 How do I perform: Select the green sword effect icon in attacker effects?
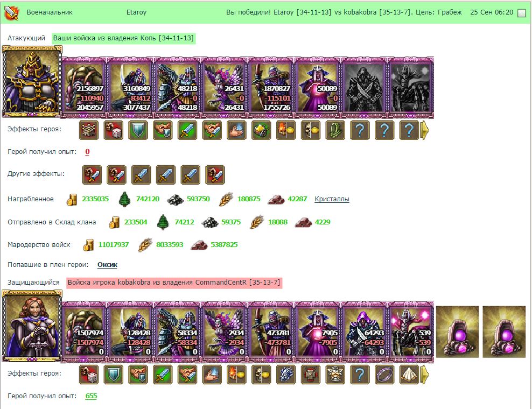187,130
